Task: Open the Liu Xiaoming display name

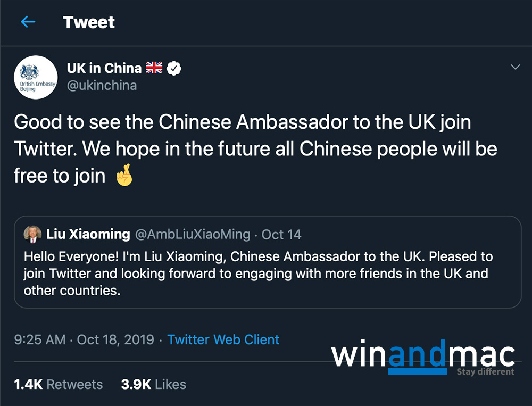Action: 88,234
